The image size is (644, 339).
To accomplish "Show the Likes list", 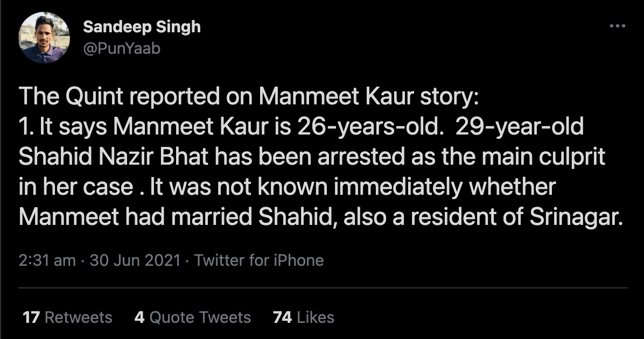I will click(x=315, y=317).
